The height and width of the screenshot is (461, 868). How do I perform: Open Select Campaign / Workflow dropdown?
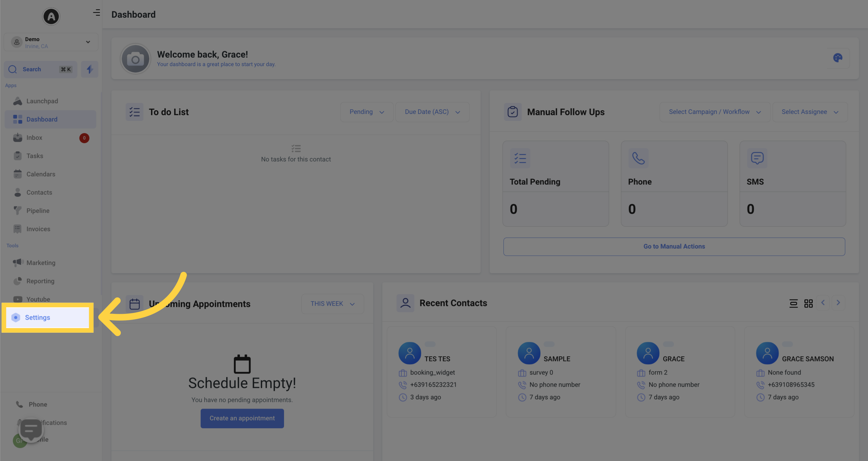715,112
